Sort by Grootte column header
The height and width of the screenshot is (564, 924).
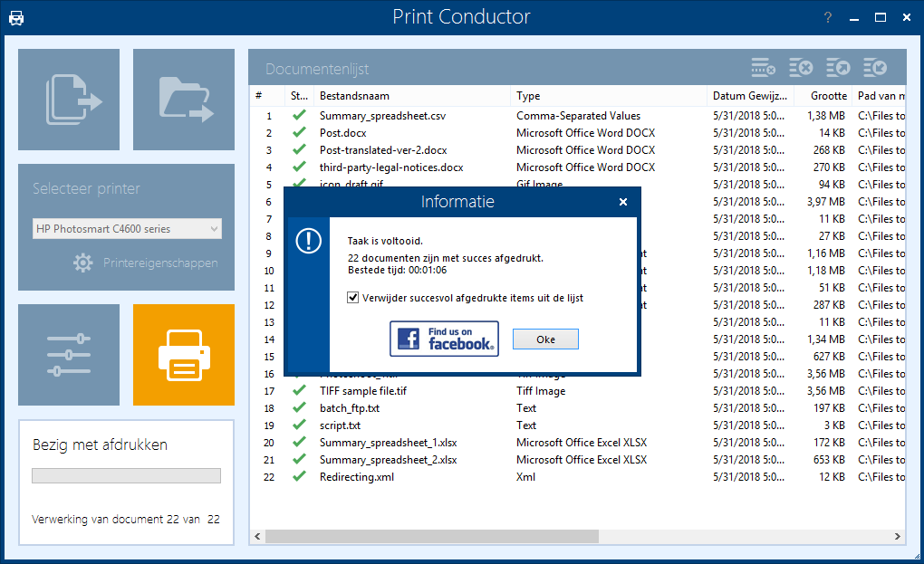(828, 96)
